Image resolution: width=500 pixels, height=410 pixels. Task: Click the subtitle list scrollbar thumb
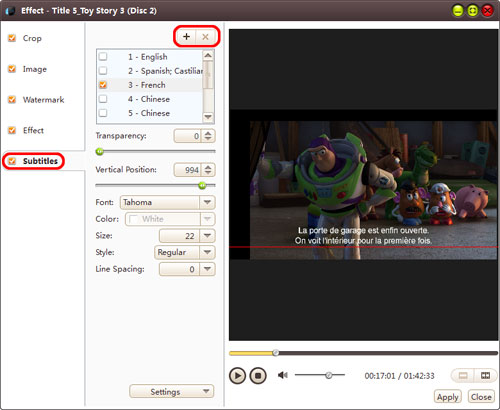coord(208,75)
